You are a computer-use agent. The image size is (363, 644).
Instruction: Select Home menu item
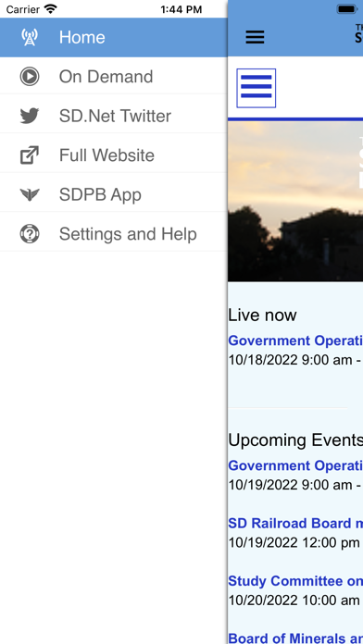point(114,37)
